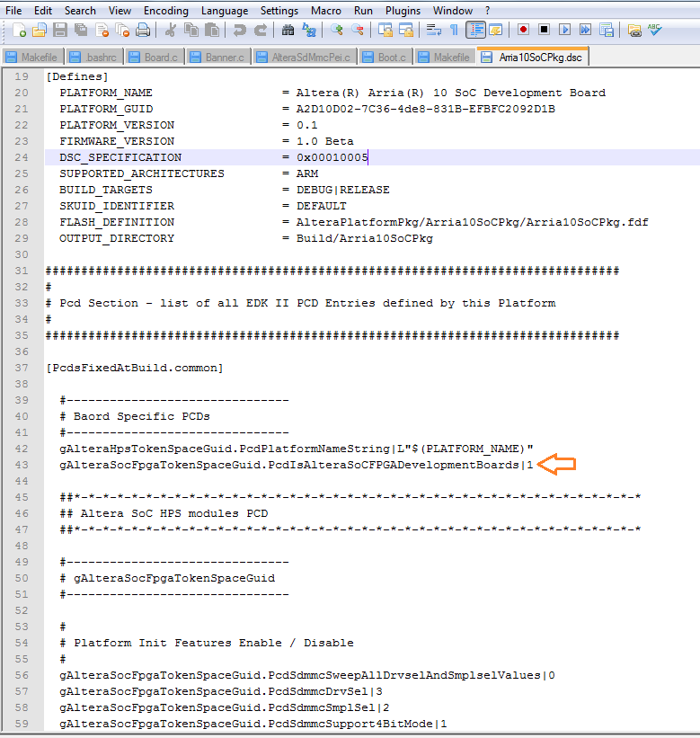
Task: Close the current document using the Close icon
Action: point(102,31)
